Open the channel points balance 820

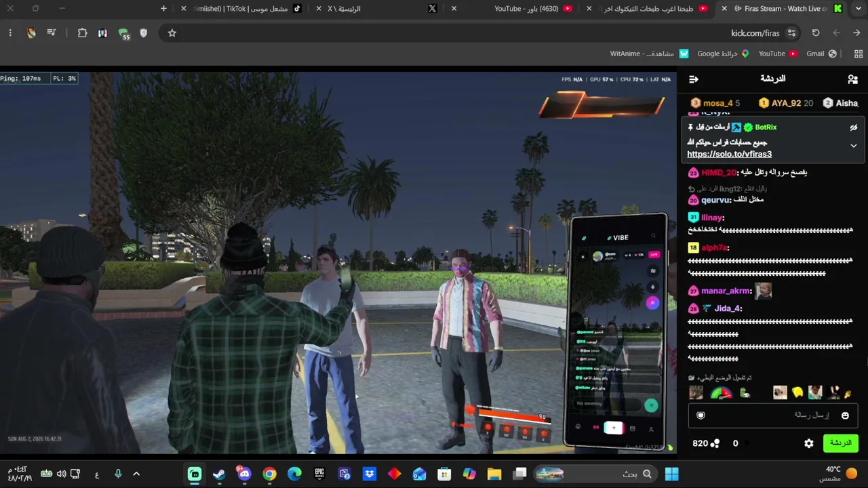[x=706, y=443]
